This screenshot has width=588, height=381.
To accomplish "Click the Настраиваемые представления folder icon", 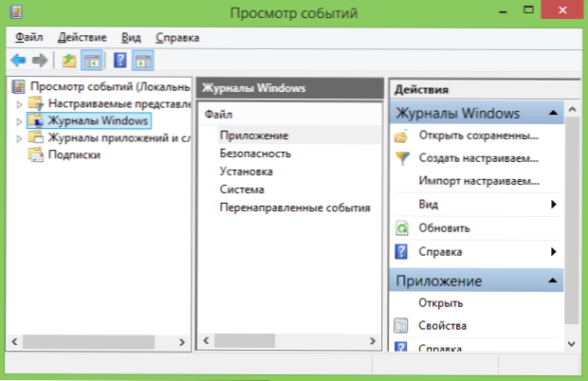I will [x=36, y=103].
